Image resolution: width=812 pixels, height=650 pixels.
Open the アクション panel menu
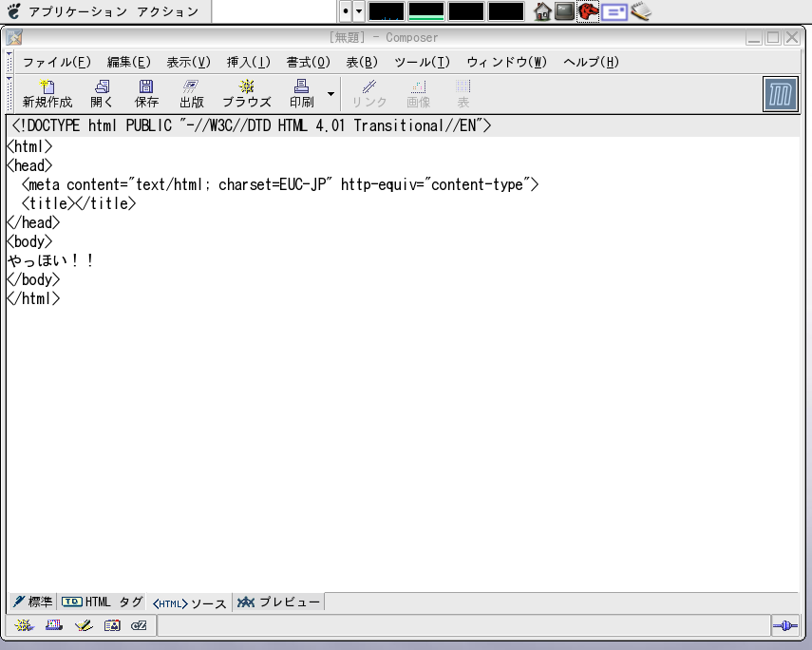click(168, 11)
